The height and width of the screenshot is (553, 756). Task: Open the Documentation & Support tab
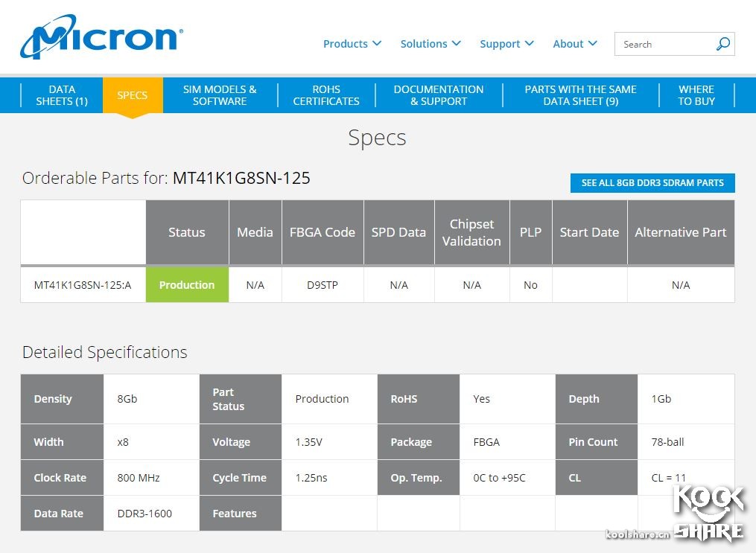pos(438,95)
